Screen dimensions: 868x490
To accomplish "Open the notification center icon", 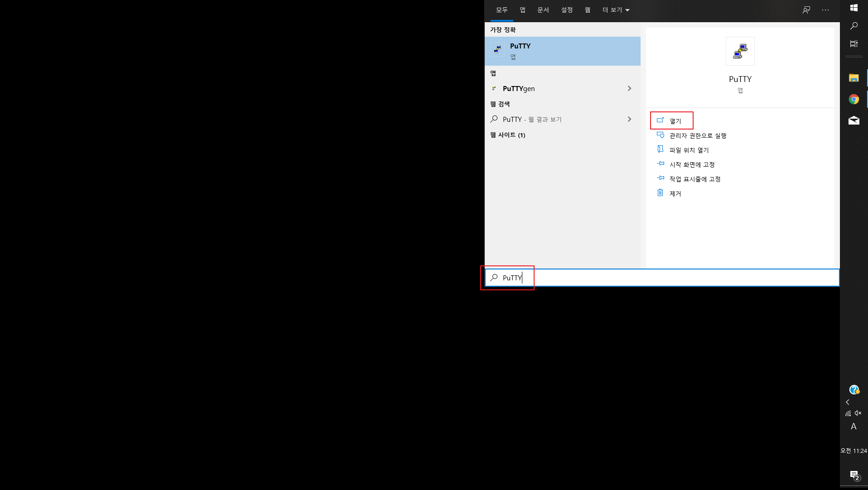I will coord(854,475).
